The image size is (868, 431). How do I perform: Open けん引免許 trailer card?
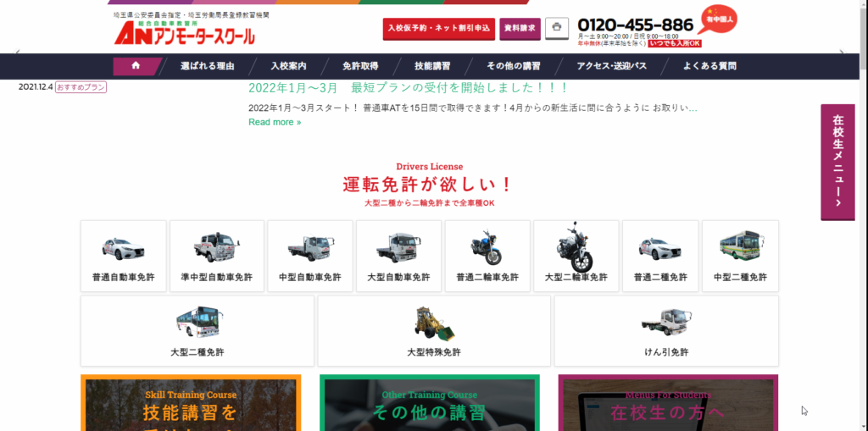(x=666, y=331)
